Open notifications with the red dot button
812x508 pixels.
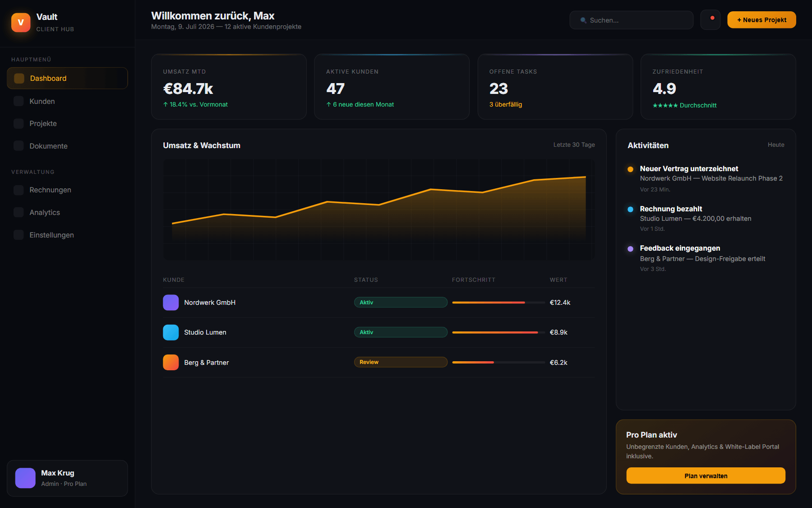point(710,20)
